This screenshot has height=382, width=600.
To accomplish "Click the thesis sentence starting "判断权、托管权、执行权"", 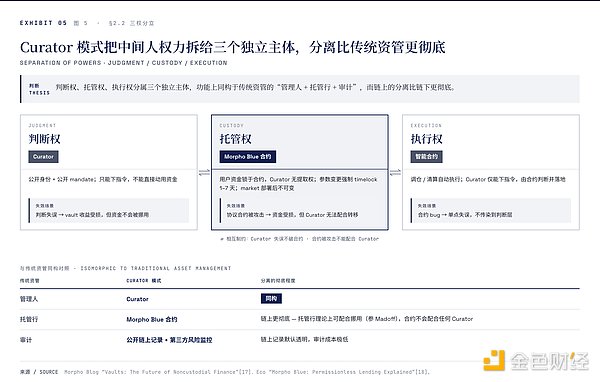I will (x=255, y=87).
